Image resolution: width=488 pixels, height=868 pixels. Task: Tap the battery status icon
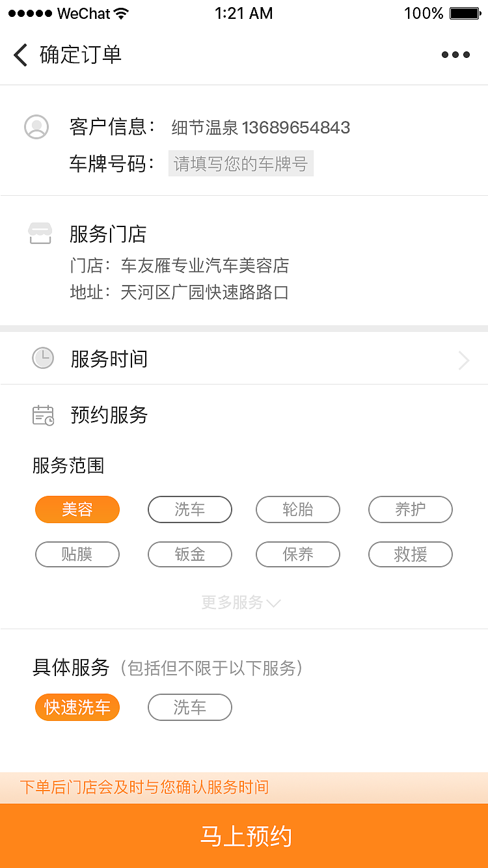[x=465, y=14]
